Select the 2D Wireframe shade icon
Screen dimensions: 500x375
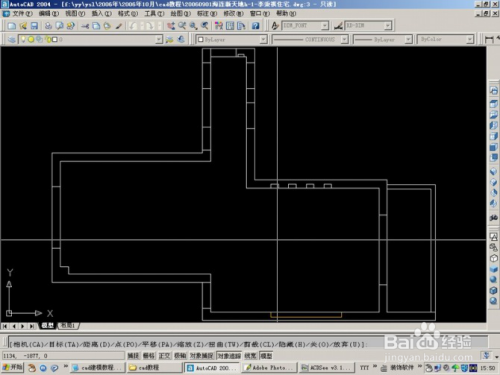click(493, 237)
